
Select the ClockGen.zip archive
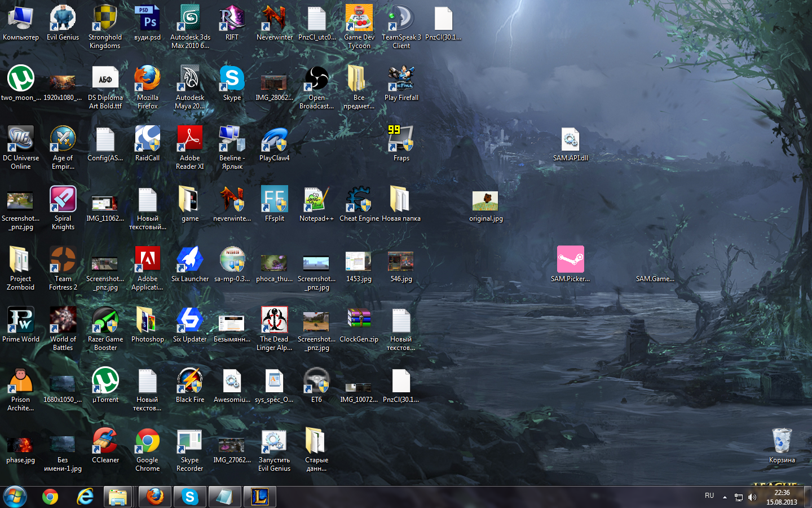tap(359, 325)
